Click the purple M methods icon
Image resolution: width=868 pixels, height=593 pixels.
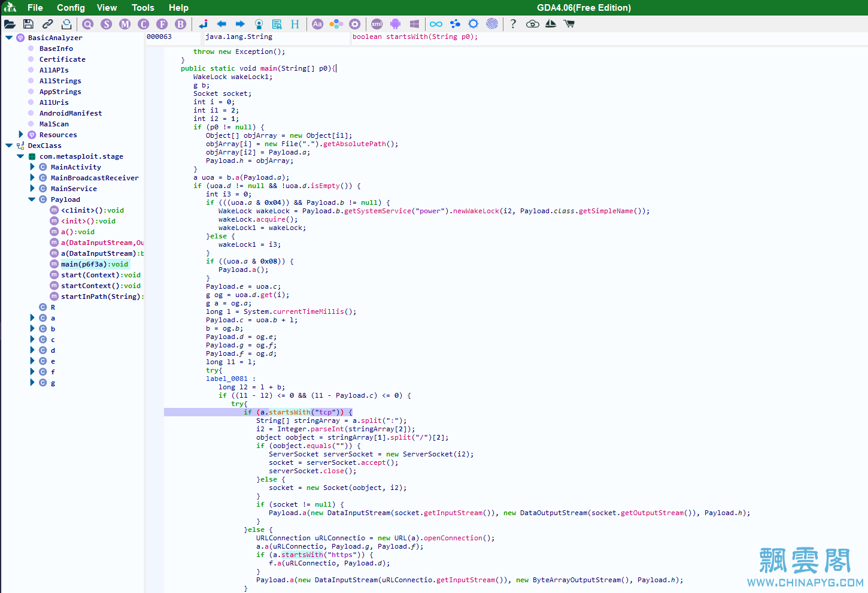[x=125, y=24]
